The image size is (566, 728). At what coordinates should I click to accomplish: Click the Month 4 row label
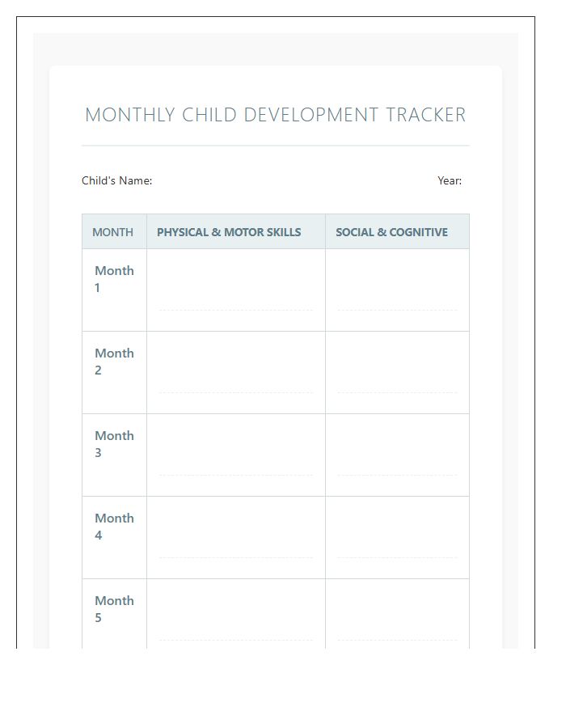(x=114, y=527)
